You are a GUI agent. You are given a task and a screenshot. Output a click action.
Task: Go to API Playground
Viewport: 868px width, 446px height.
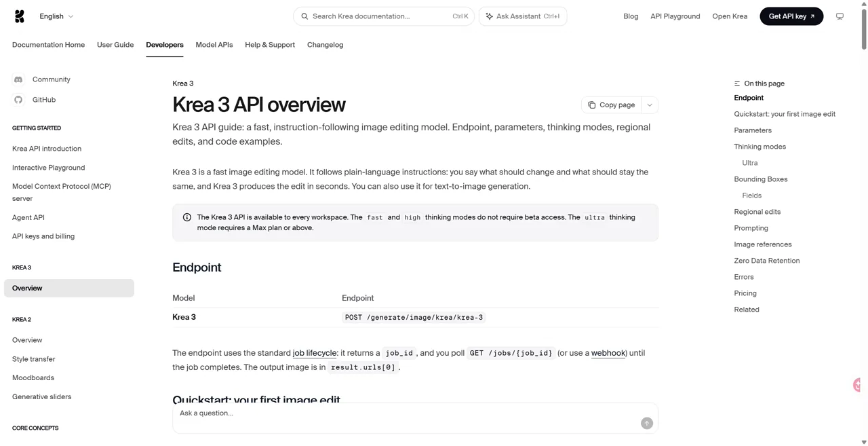675,16
